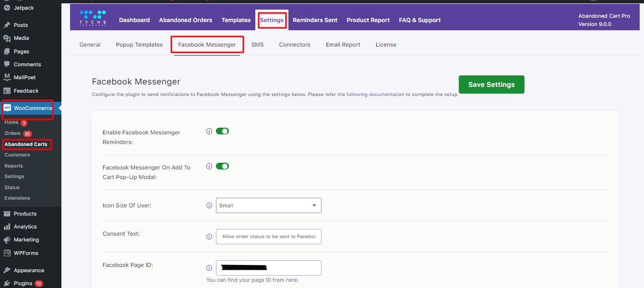
Task: Click the Media sidebar icon
Action: click(x=7, y=38)
